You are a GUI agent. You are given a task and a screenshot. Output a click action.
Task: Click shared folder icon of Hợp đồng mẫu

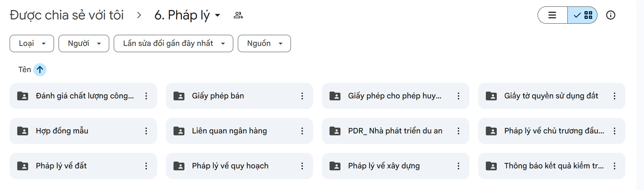click(23, 131)
